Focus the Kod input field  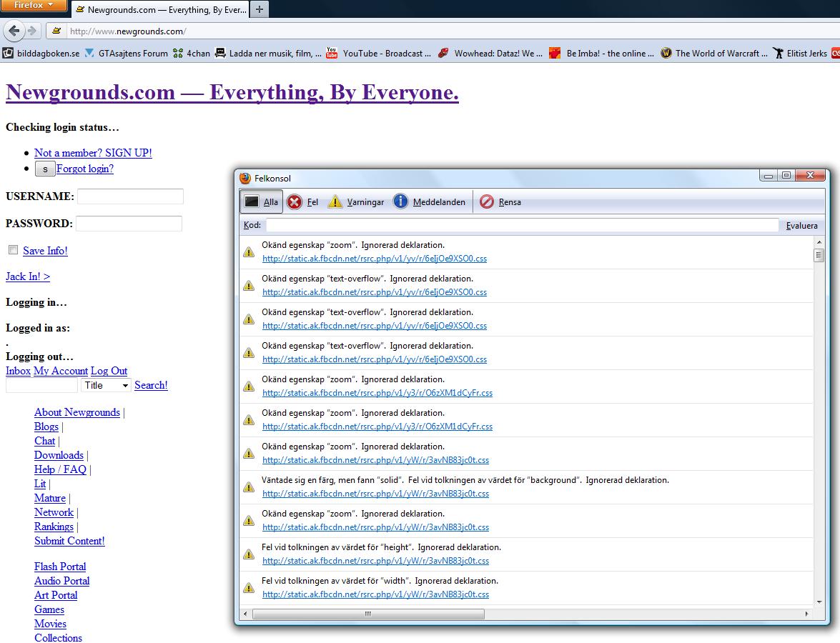(x=523, y=225)
